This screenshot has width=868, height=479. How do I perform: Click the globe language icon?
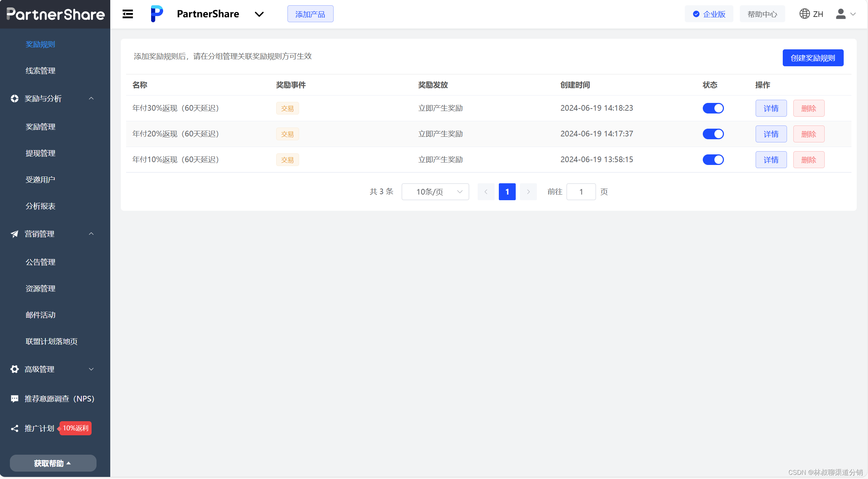point(804,14)
